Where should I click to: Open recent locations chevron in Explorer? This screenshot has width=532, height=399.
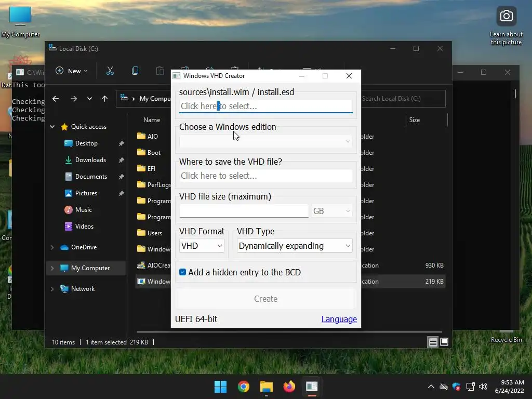(x=89, y=99)
